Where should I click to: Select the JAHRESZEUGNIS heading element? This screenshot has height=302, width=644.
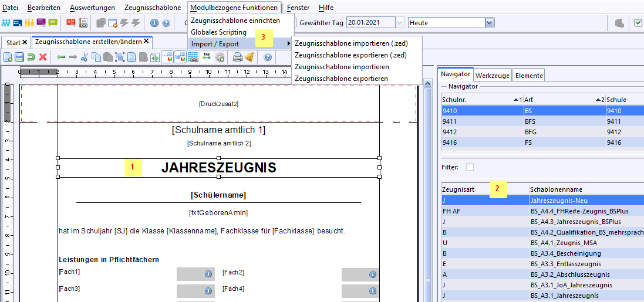tap(218, 167)
